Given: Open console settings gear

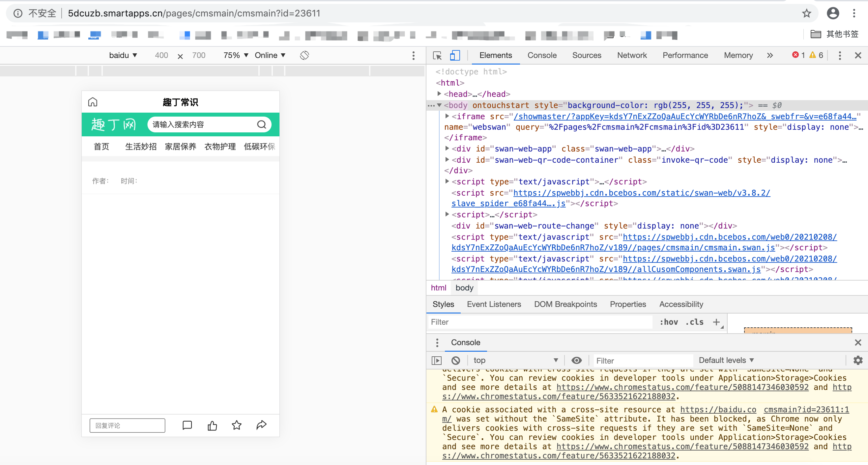Looking at the screenshot, I should (858, 361).
